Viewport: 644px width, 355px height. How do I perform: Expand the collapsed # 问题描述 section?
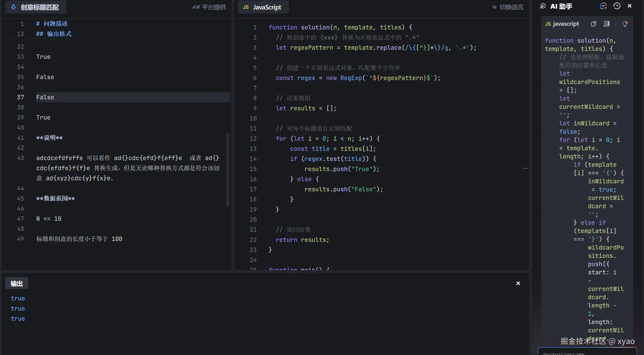52,24
